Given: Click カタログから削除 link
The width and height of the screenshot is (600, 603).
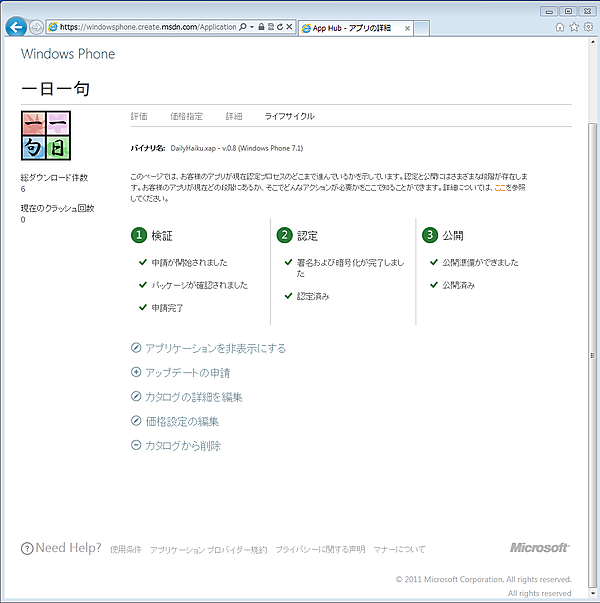Looking at the screenshot, I should pos(183,446).
